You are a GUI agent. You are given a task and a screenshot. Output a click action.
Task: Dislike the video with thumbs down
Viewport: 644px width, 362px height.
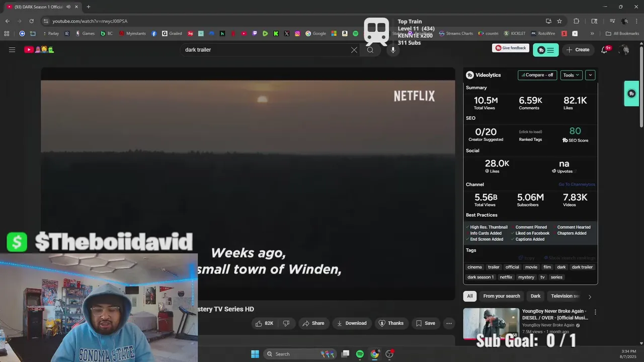coord(286,323)
